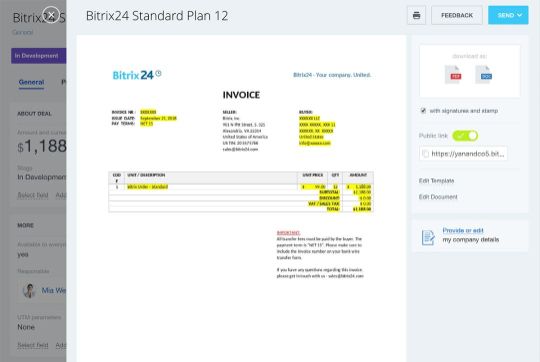Switch to the General tab in deal window
The width and height of the screenshot is (540, 362).
point(31,82)
